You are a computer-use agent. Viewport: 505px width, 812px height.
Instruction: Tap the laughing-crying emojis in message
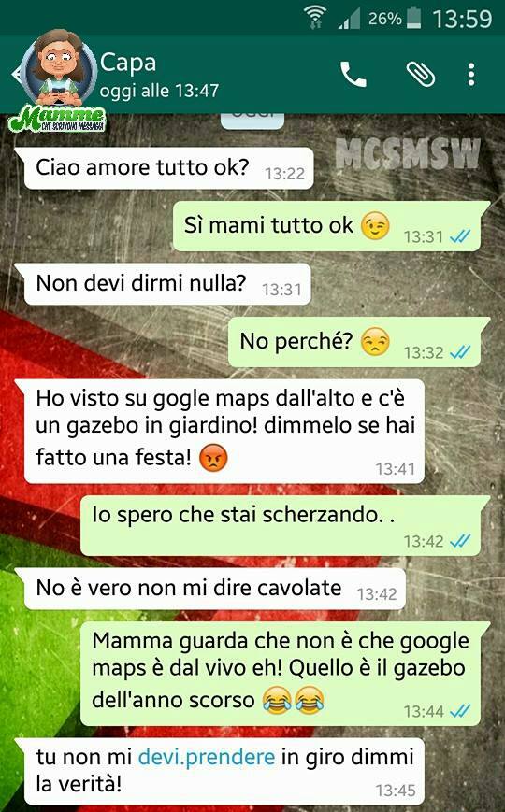293,700
